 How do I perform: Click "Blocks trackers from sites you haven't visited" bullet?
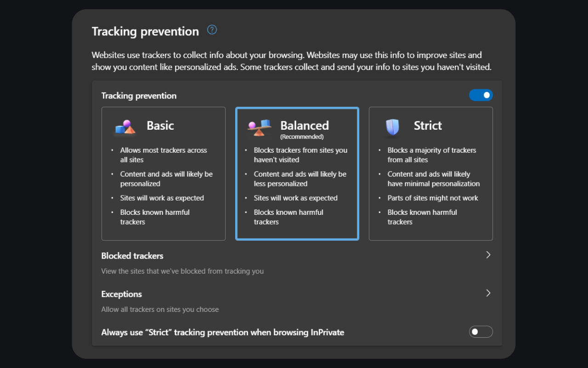[x=301, y=155]
